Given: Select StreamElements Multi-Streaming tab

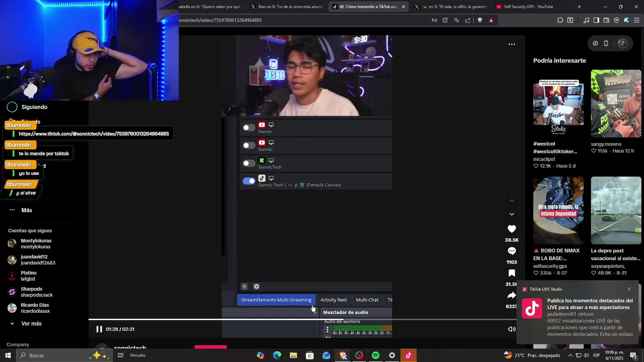Looking at the screenshot, I should [276, 300].
